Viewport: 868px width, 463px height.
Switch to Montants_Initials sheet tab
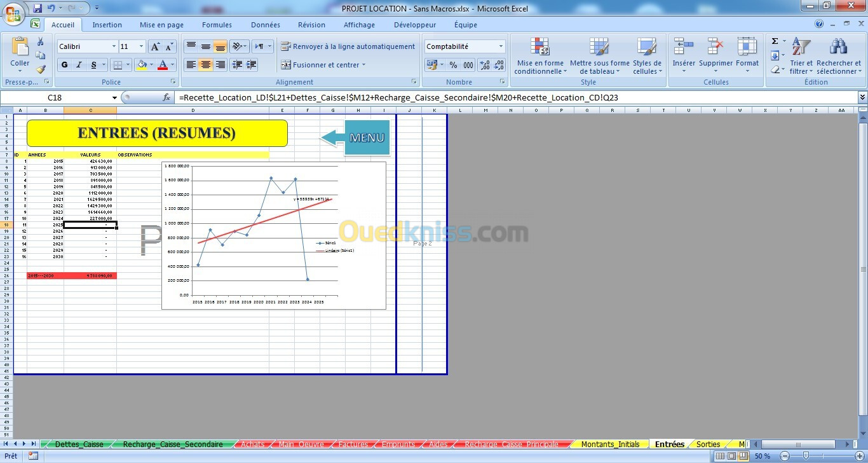tap(610, 444)
